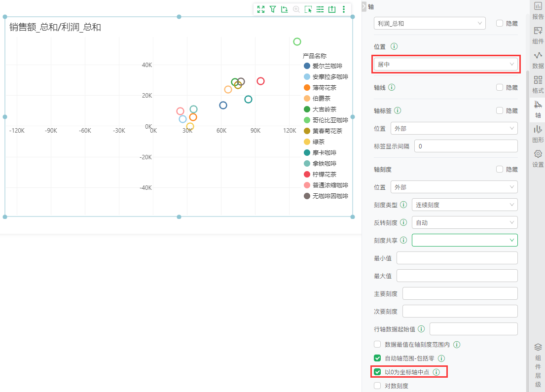Click the 爱尔兰咖啡 legend color dot
Screen dimensions: 545x392
(x=307, y=66)
